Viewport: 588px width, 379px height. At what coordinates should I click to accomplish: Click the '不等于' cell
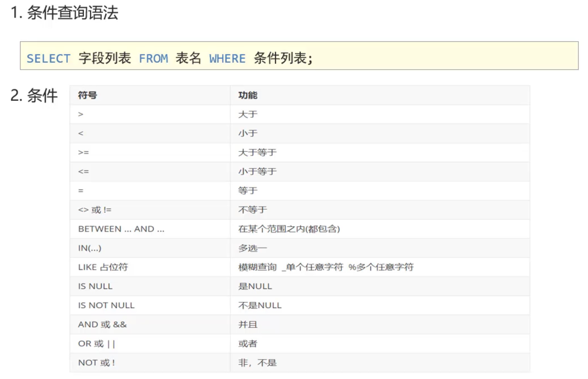(x=380, y=210)
